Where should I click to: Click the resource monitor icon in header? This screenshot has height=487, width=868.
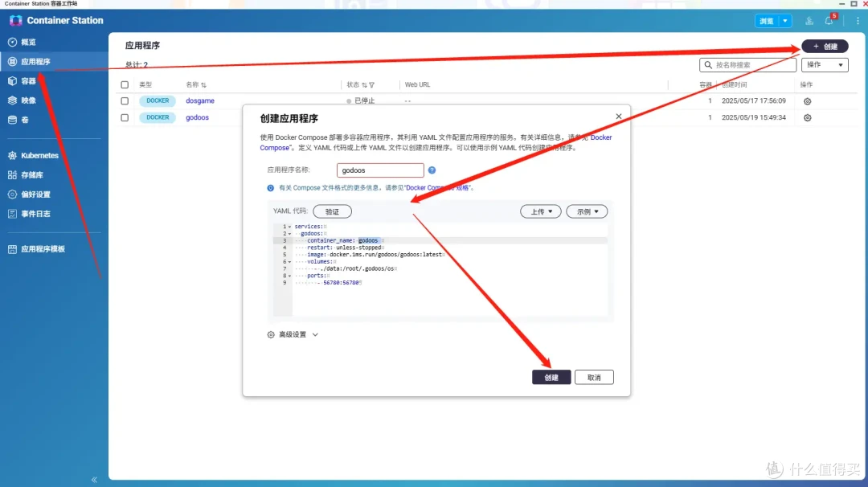coord(809,21)
